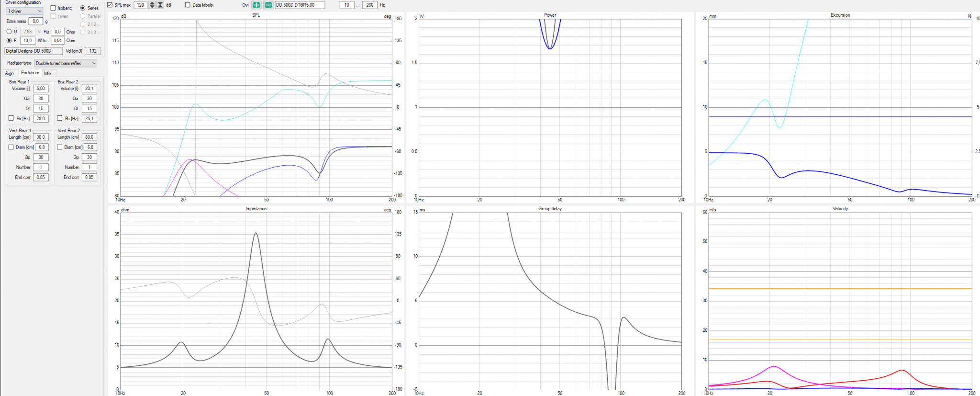
Task: Click overlay name field DD 506D DTBR5,00
Action: click(x=300, y=5)
